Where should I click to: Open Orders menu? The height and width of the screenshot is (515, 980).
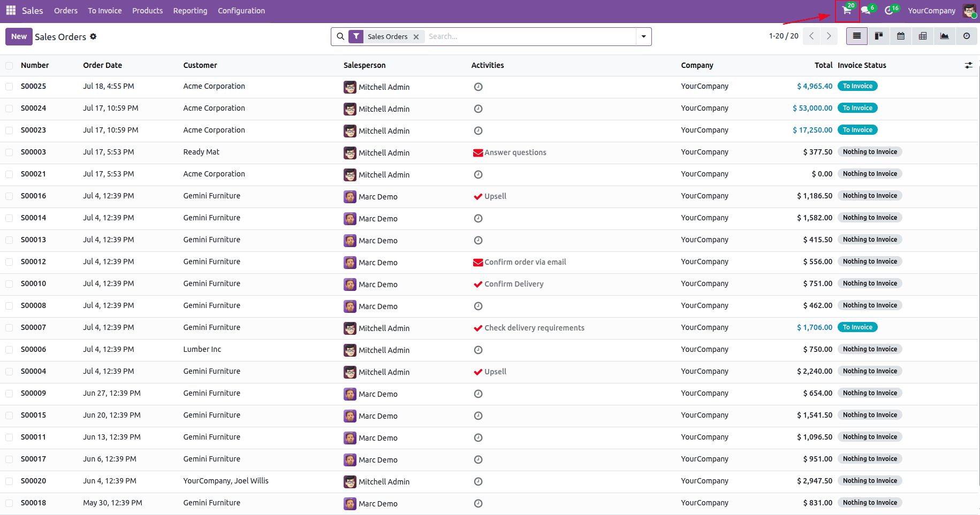pyautogui.click(x=66, y=11)
